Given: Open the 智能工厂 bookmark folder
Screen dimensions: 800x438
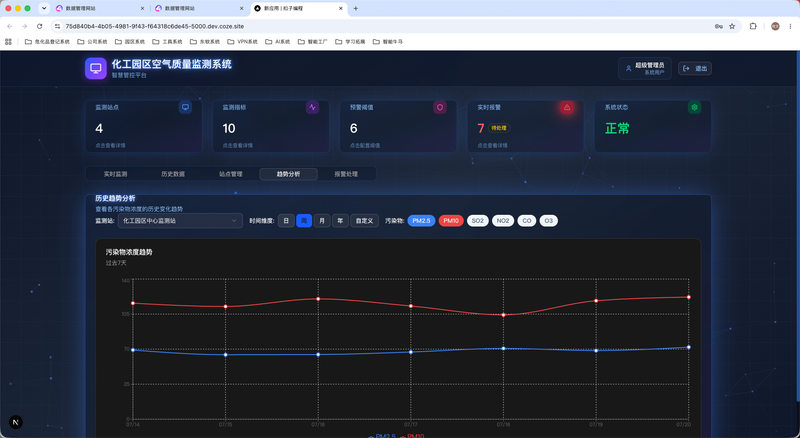Looking at the screenshot, I should 313,42.
